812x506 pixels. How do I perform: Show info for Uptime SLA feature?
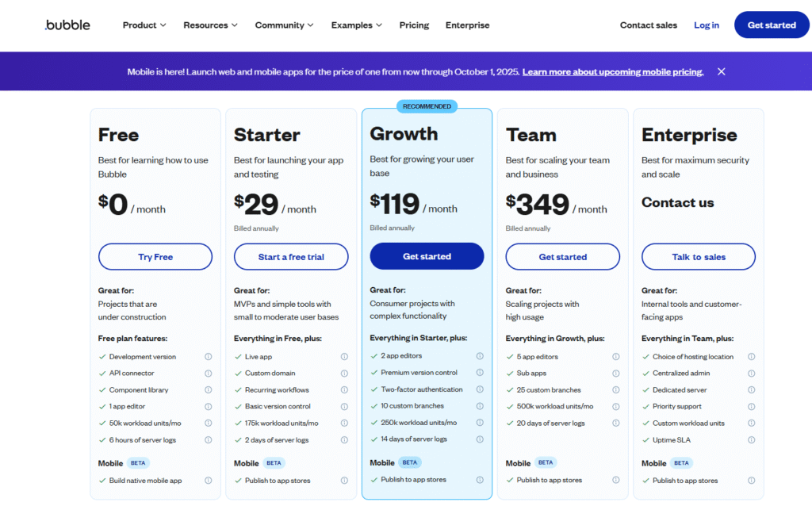click(x=752, y=439)
